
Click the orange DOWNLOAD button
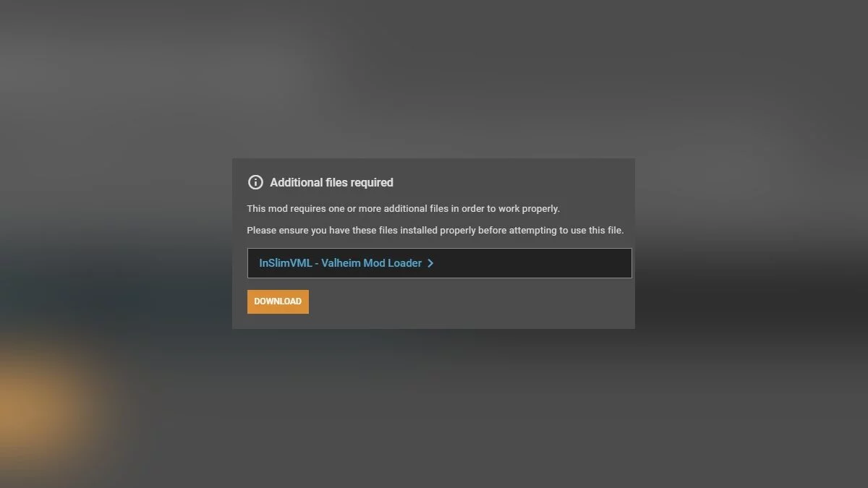click(278, 301)
